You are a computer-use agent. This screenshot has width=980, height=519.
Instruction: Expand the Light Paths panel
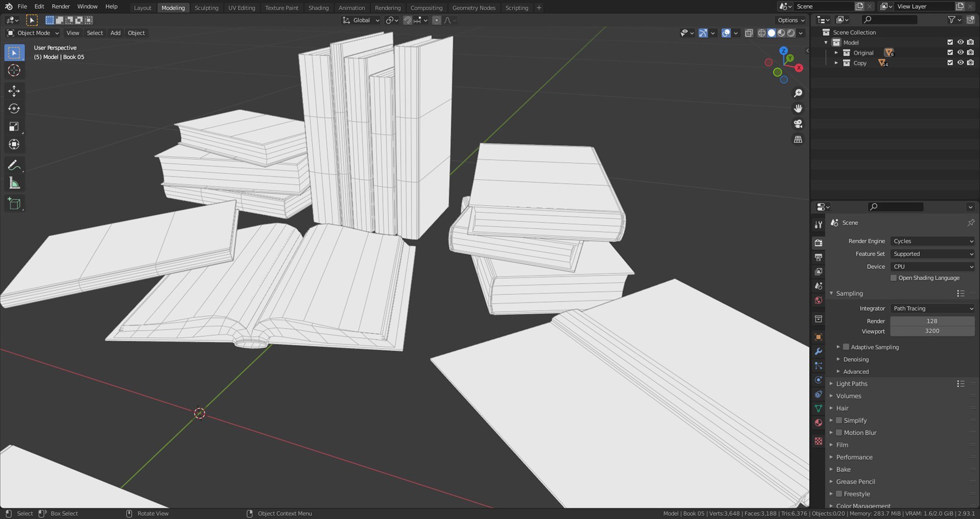(x=851, y=384)
